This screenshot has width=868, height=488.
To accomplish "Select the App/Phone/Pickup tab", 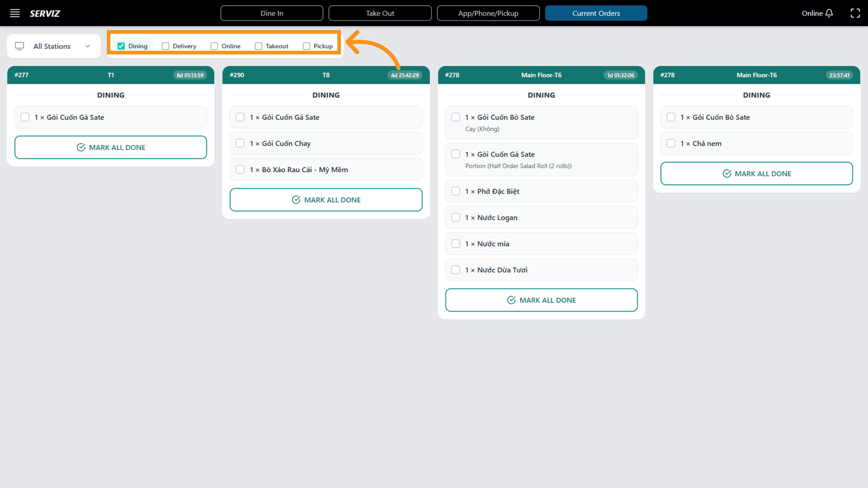I will 488,13.
